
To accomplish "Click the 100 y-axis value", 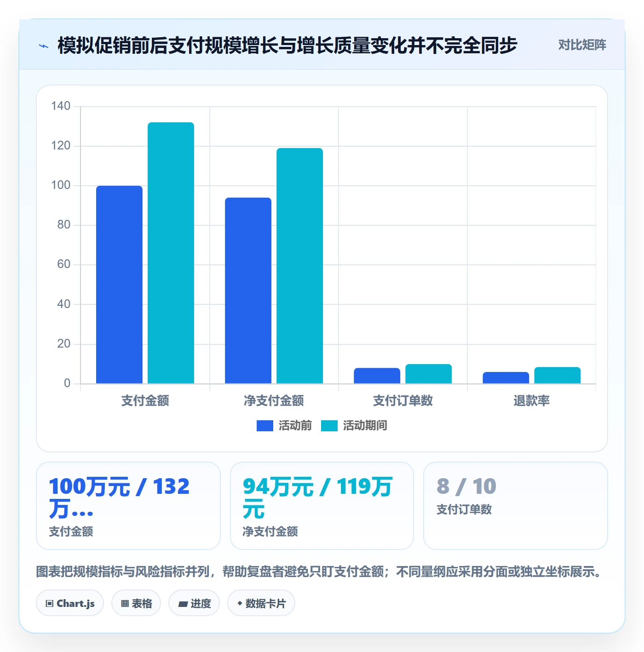I will [61, 185].
